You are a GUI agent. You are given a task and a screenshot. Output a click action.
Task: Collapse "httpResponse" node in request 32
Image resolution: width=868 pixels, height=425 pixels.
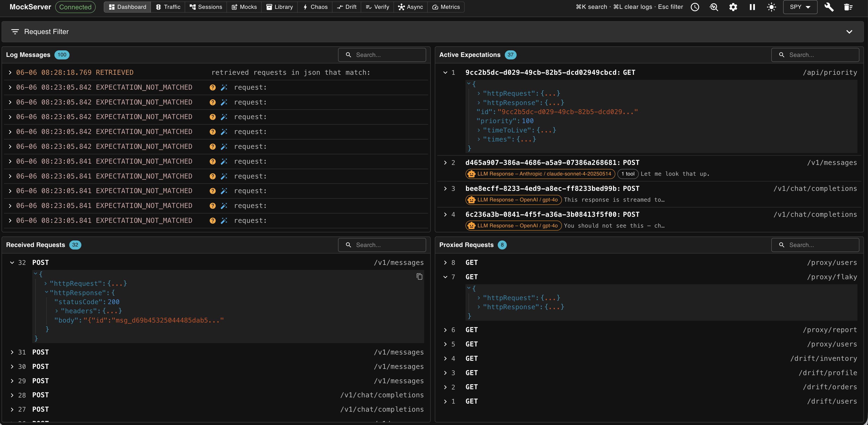[46, 293]
